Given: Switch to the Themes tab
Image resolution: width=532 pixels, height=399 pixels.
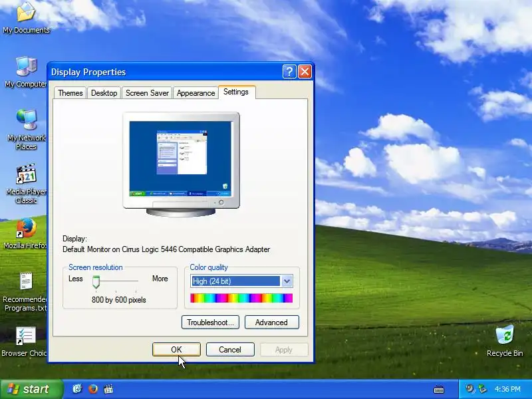Looking at the screenshot, I should [x=70, y=93].
